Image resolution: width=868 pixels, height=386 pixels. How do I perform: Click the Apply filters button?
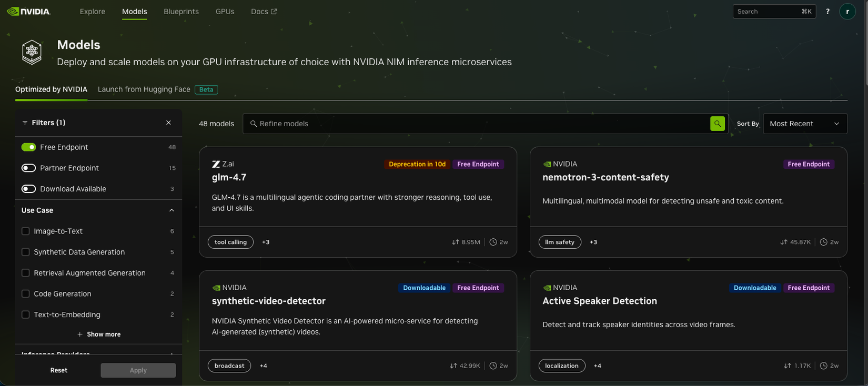[138, 370]
